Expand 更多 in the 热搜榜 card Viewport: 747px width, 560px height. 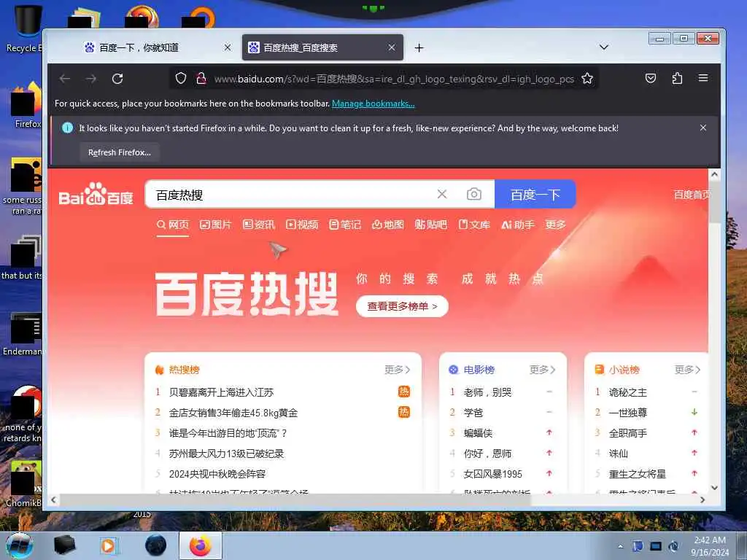tap(397, 370)
